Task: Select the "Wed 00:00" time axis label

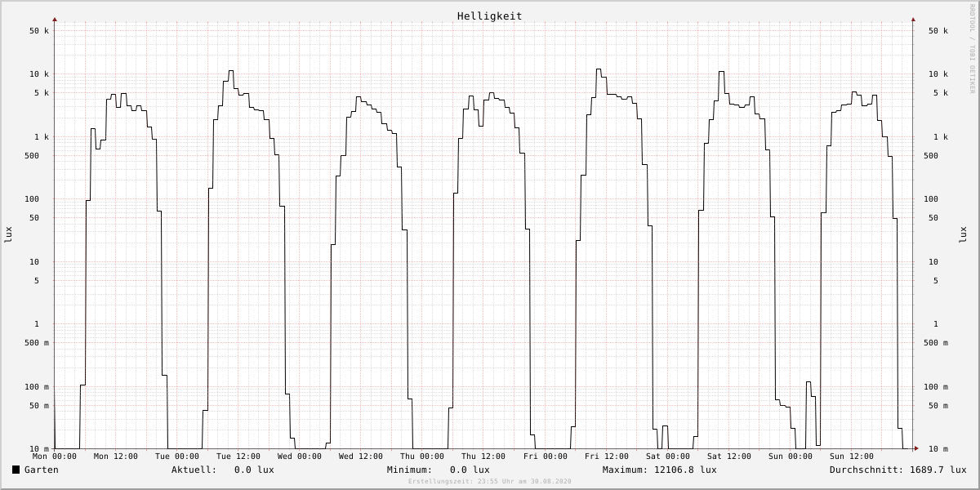Action: [x=300, y=457]
